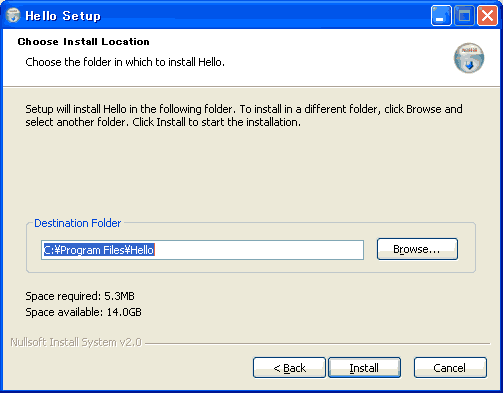Click the grayed-out maximize button

click(464, 15)
